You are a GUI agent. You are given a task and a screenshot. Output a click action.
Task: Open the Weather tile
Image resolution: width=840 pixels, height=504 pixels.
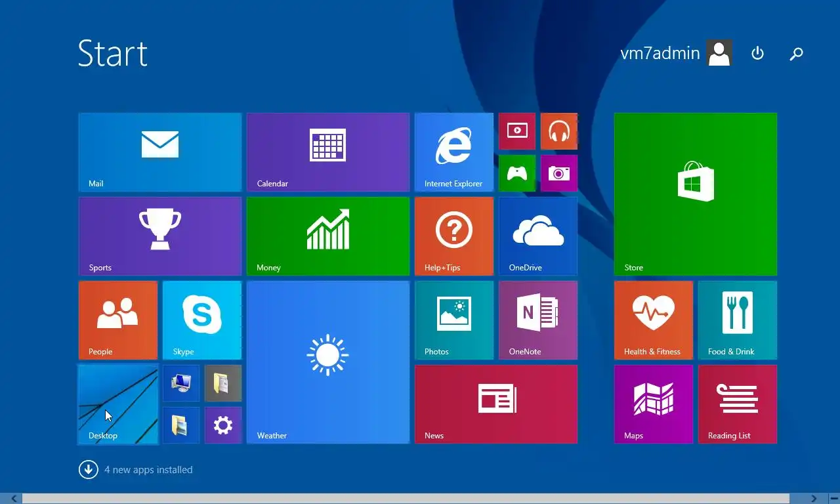pos(328,362)
